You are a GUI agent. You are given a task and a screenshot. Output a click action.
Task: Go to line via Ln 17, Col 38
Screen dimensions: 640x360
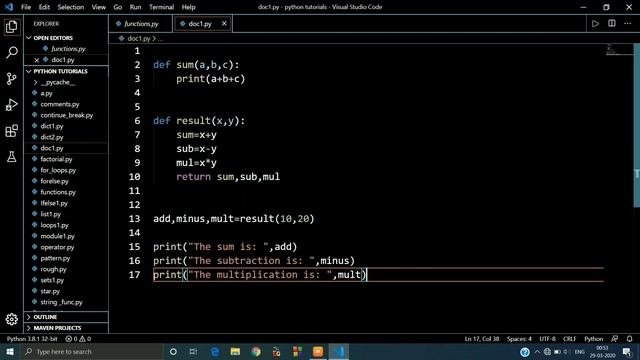(482, 339)
